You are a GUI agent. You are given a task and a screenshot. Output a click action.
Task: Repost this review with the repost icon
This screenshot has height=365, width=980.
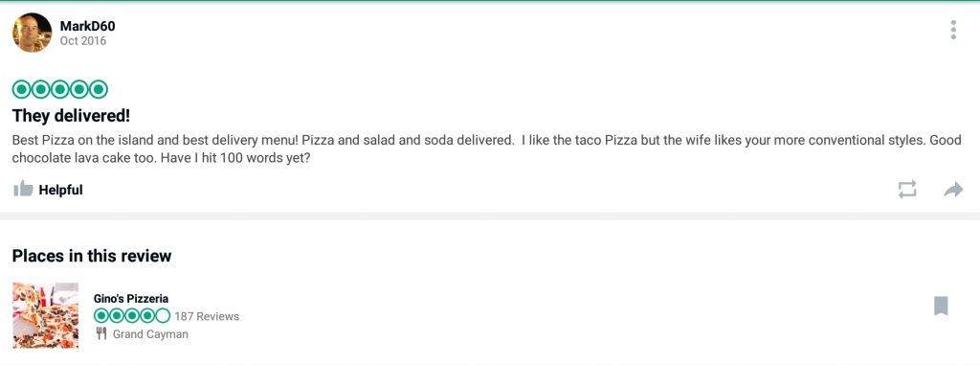point(907,189)
